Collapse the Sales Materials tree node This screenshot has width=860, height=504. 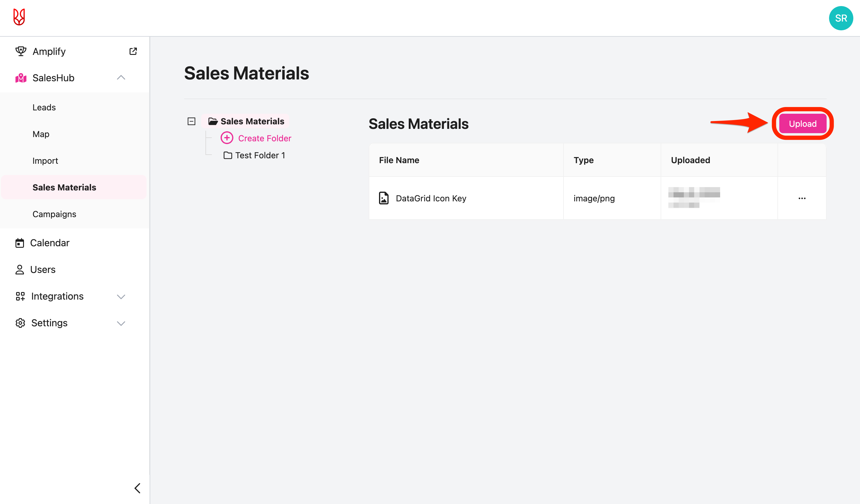[191, 121]
